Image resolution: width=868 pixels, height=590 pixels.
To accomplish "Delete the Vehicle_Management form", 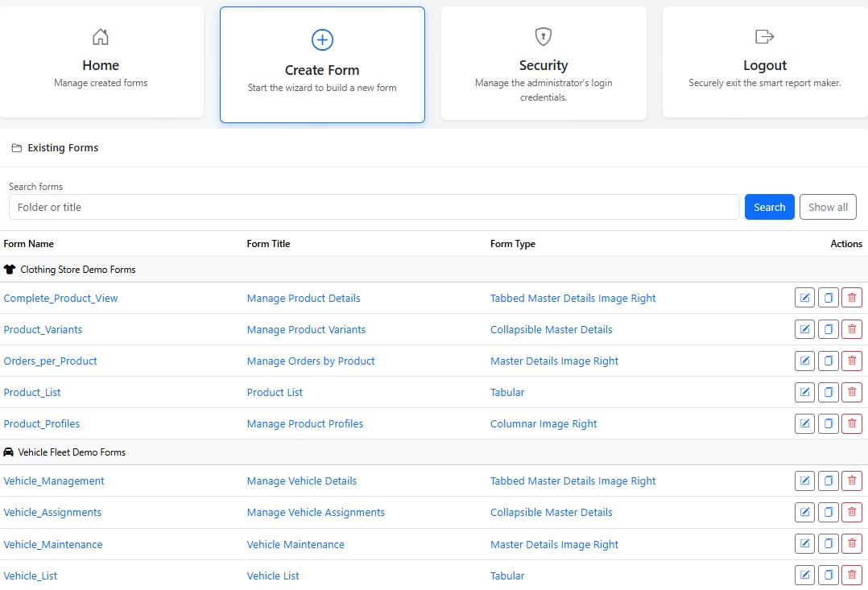I will (852, 481).
